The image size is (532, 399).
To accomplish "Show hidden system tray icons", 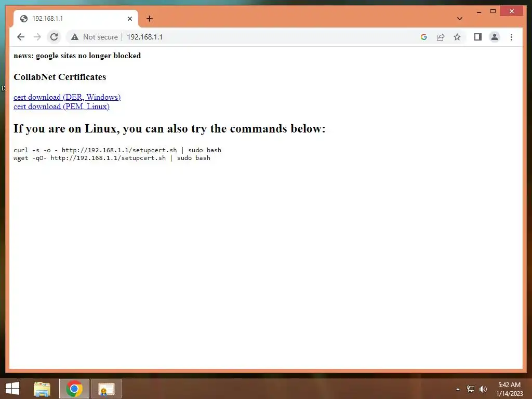I will pos(458,389).
